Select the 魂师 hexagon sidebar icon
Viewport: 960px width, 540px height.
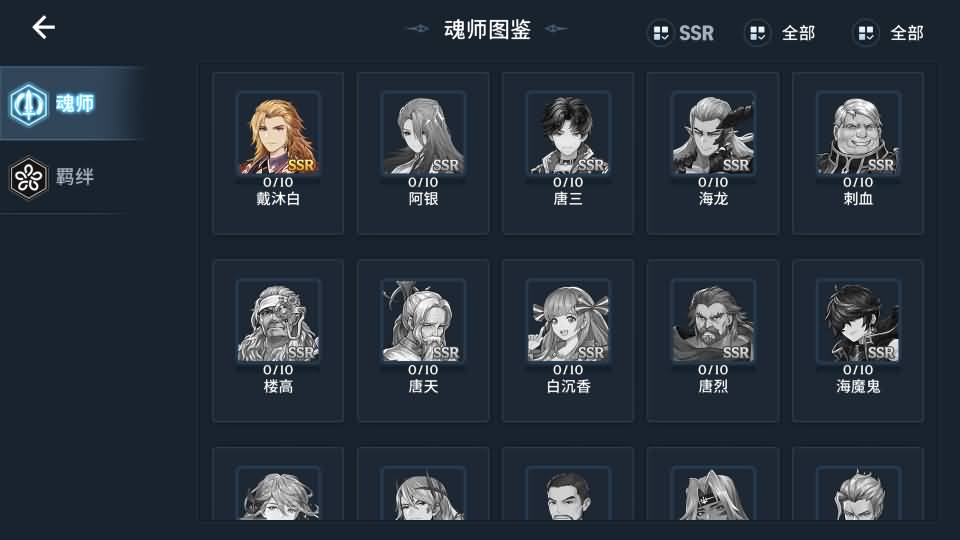pyautogui.click(x=28, y=104)
